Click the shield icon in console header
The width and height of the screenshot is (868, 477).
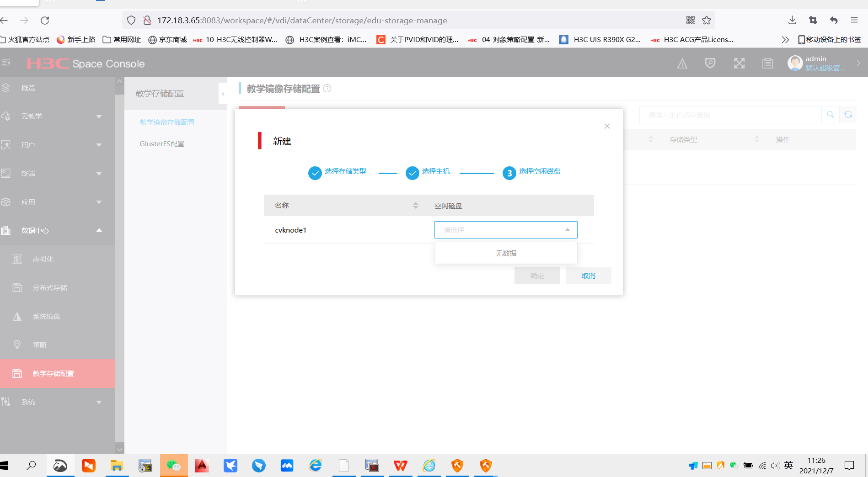click(x=710, y=63)
